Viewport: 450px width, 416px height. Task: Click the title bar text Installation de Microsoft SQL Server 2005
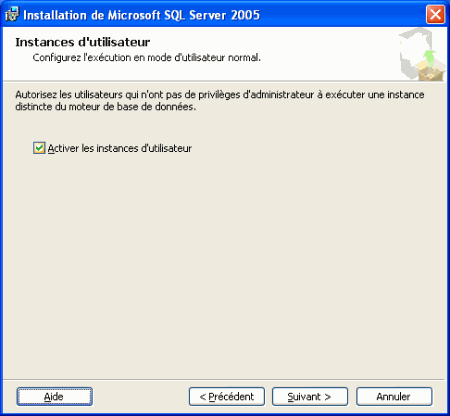[x=141, y=15]
